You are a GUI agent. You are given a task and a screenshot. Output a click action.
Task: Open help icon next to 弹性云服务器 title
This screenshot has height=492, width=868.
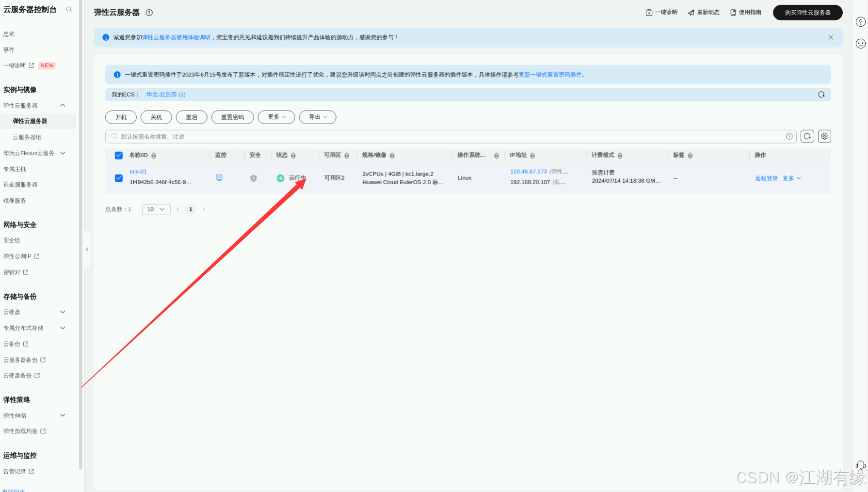pyautogui.click(x=149, y=13)
